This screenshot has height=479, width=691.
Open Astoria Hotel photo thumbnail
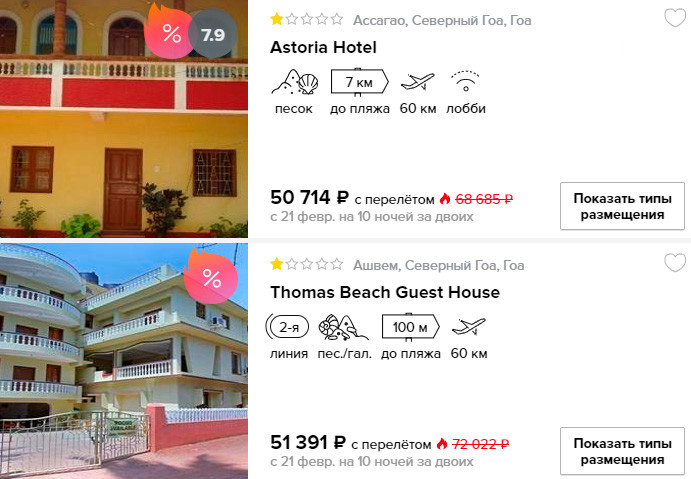tap(124, 119)
